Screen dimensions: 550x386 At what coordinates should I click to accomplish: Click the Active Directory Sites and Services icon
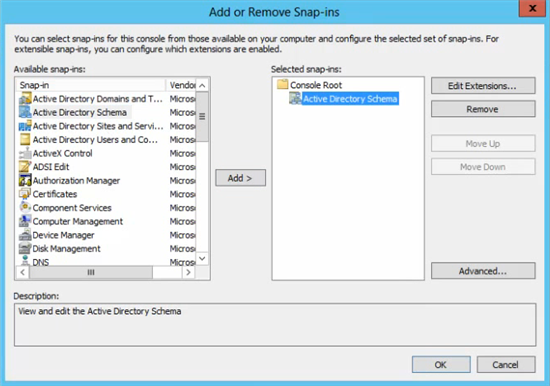point(25,126)
